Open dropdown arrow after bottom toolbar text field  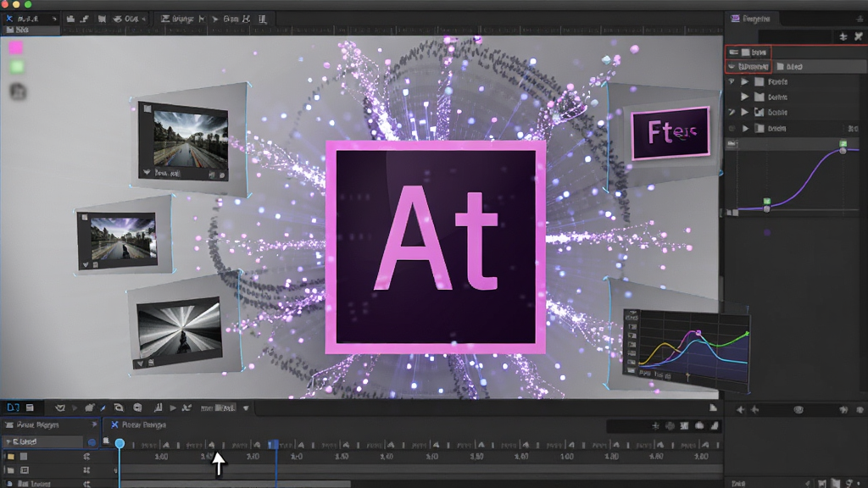(245, 408)
